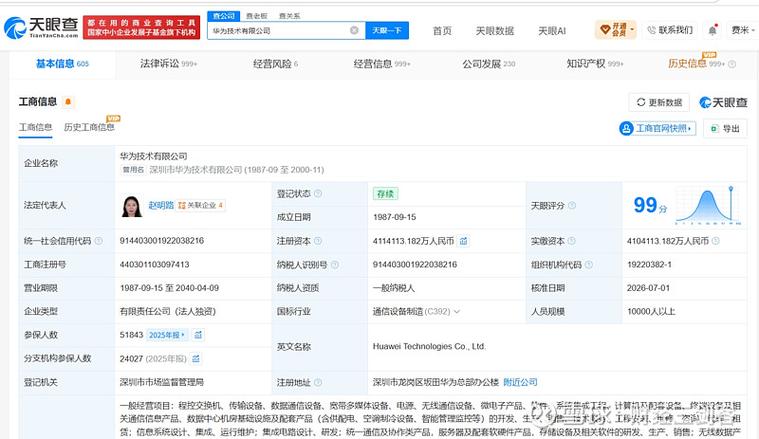Viewport: 759px width, 439px height.
Task: Click the 曾用名 former name entry
Action: [222, 170]
